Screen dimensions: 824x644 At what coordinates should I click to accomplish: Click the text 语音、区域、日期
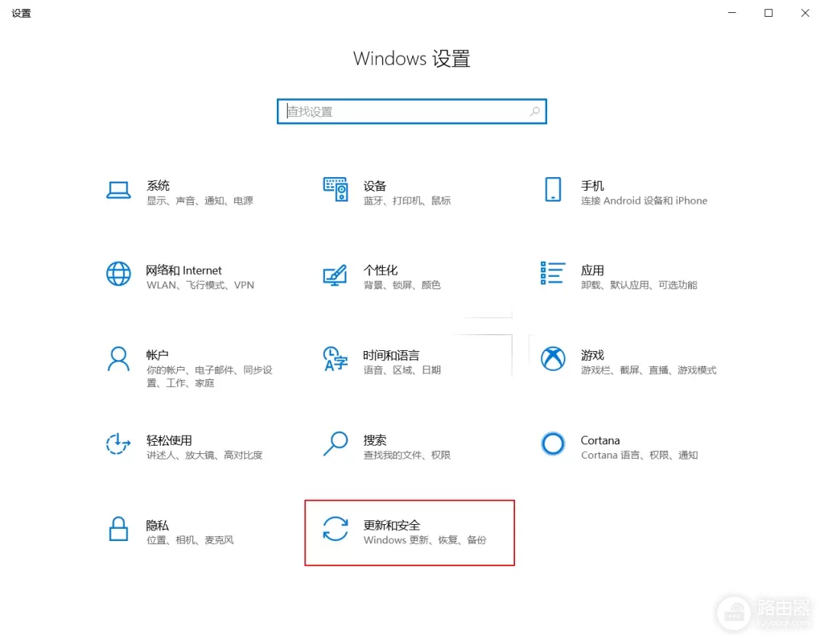pyautogui.click(x=402, y=370)
